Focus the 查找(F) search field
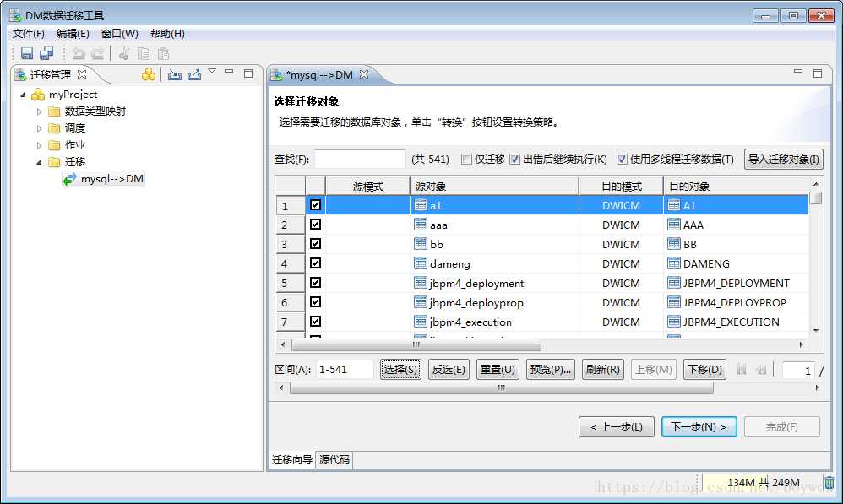The height and width of the screenshot is (504, 843). (x=360, y=159)
